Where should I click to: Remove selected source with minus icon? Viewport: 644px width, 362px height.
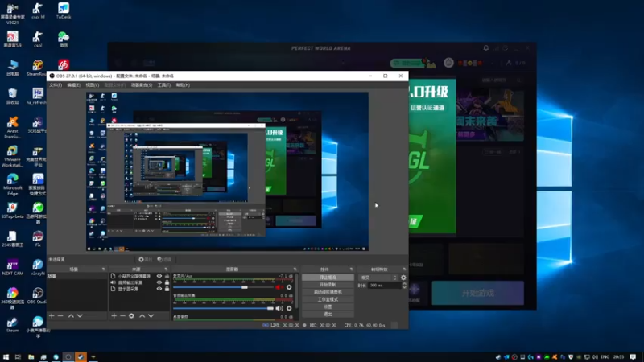(x=122, y=315)
